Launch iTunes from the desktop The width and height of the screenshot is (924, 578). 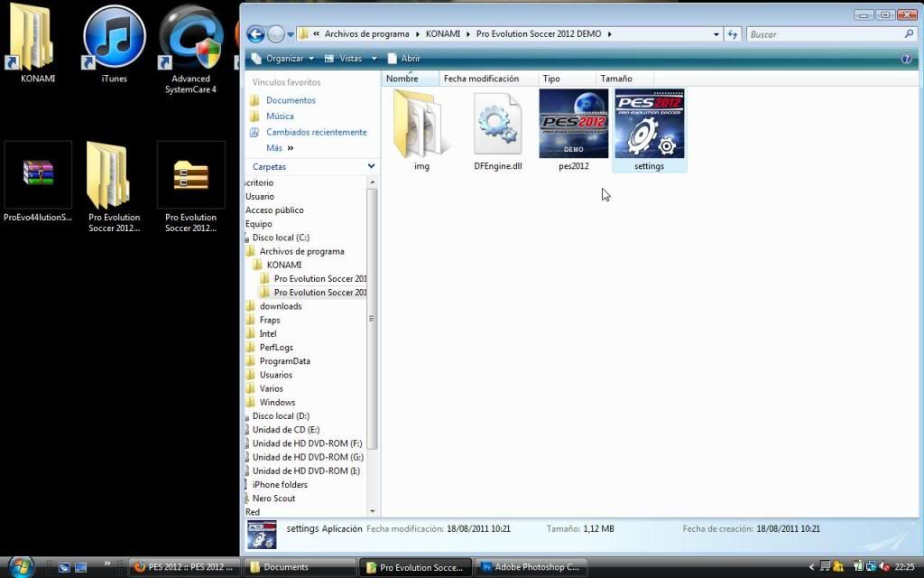click(x=114, y=38)
